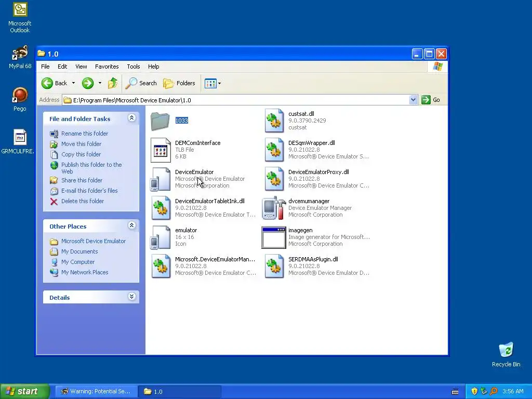Viewport: 532px width, 399px height.
Task: Open the Search pane
Action: [141, 83]
